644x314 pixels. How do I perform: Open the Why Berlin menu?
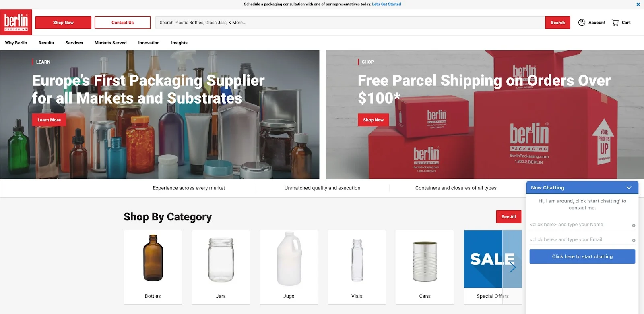(x=16, y=43)
